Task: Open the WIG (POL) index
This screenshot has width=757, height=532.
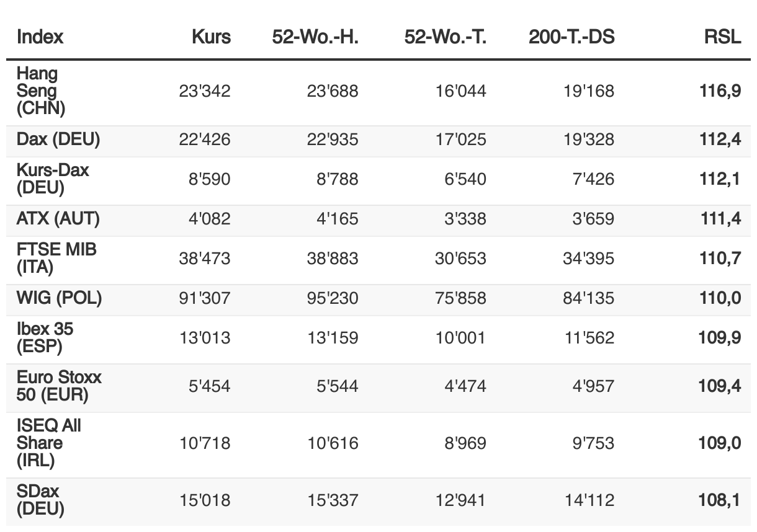Action: tap(59, 298)
